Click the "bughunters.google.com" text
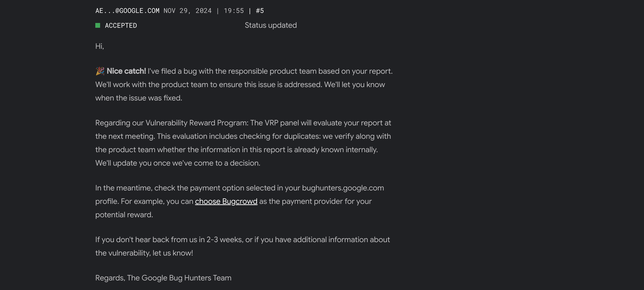Viewport: 644px width, 290px height. 343,188
